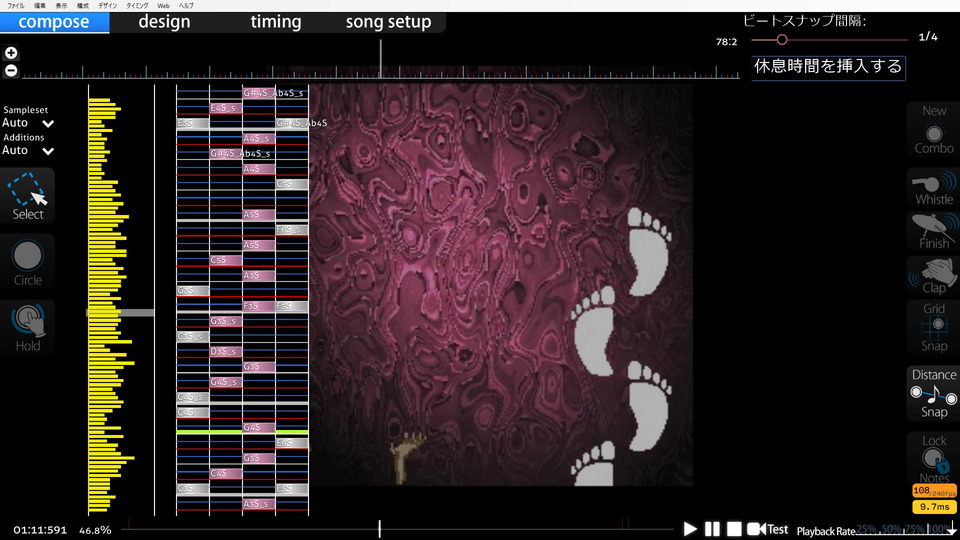The width and height of the screenshot is (960, 540).
Task: Set playback rate to 50%
Action: tap(890, 529)
